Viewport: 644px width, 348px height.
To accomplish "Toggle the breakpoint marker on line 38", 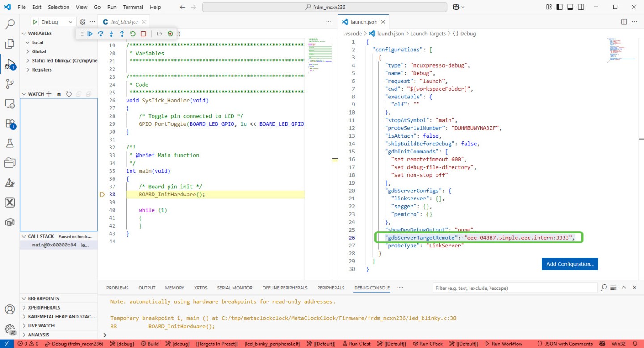I will tap(102, 195).
